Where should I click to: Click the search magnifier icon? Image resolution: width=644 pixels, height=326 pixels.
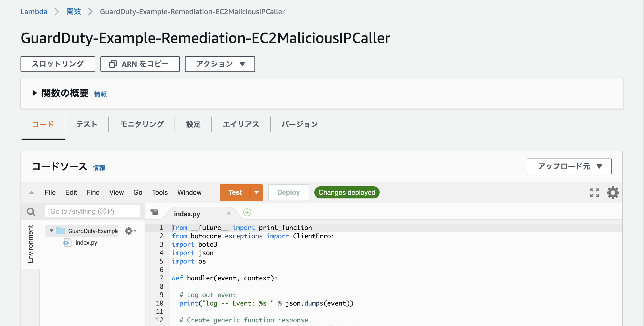[31, 212]
